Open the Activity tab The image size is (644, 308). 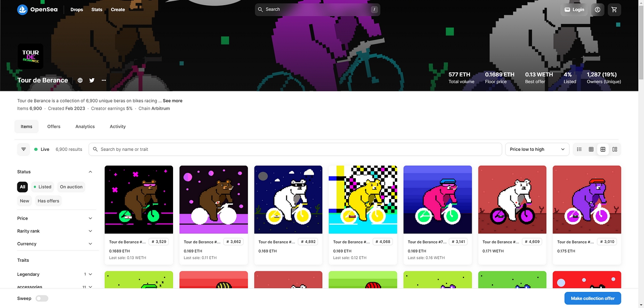[118, 127]
